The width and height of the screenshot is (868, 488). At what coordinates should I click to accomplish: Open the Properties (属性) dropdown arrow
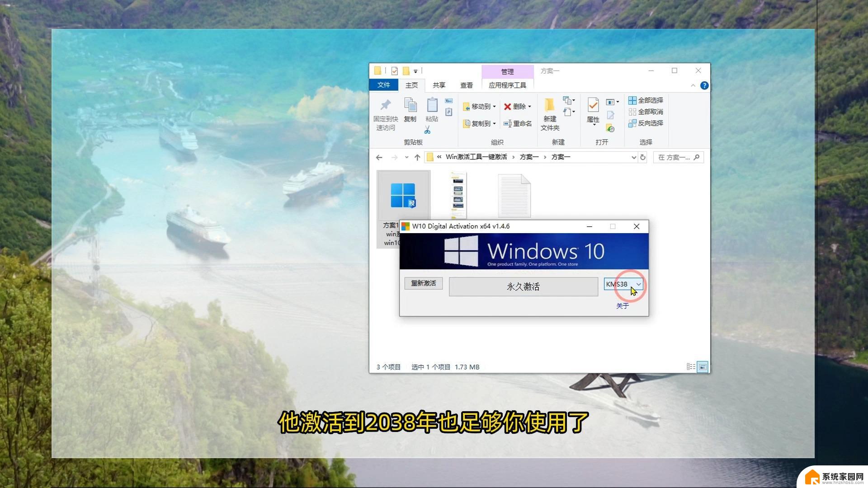594,125
